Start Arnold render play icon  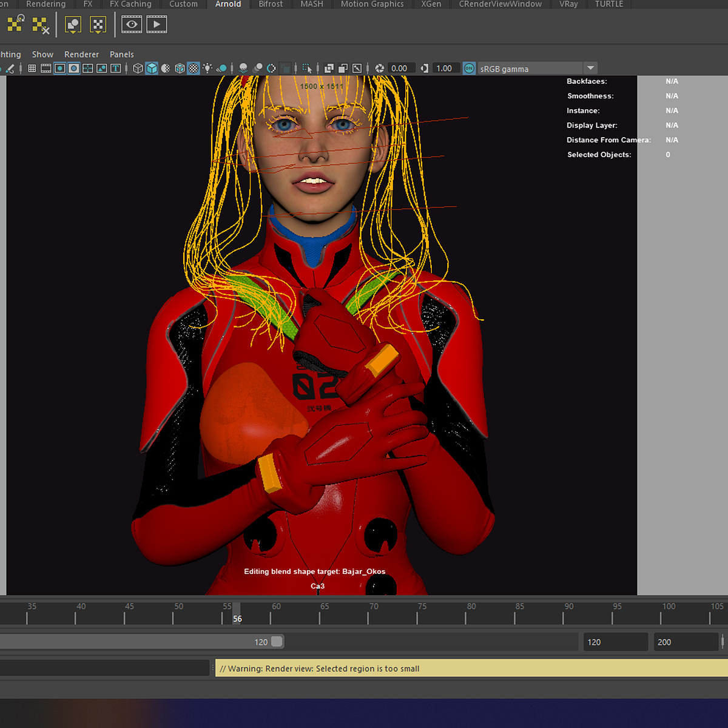(157, 25)
